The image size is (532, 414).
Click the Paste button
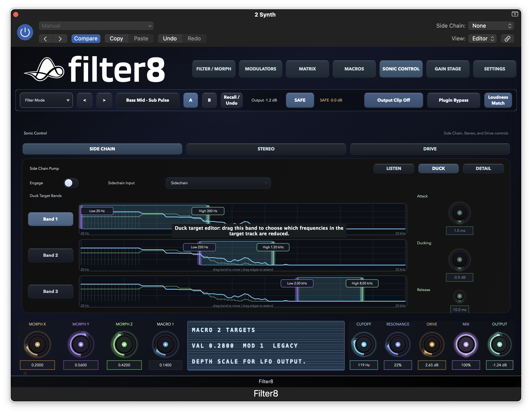(141, 39)
